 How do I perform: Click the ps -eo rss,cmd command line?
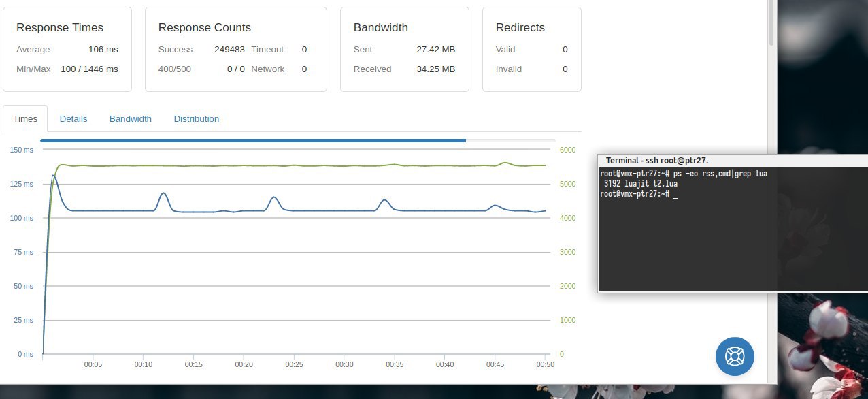[684, 174]
